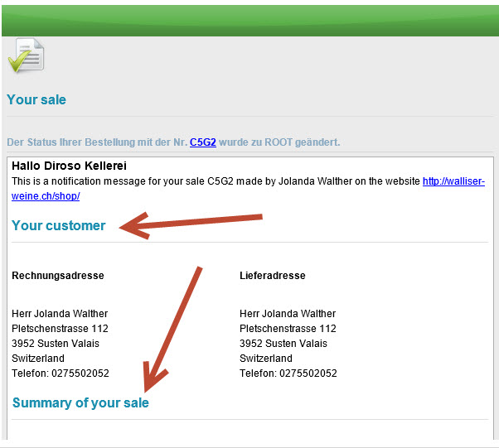Open the walliser-weine.ch/shop link

point(453,181)
